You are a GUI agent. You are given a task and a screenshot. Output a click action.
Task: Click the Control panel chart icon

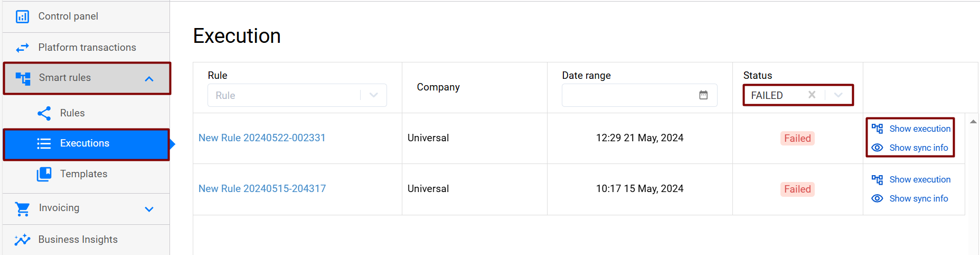[x=22, y=16]
